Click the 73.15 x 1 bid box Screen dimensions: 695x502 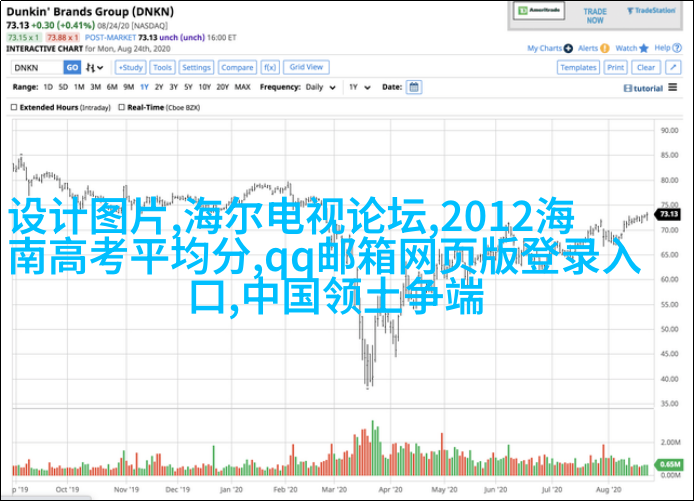[x=23, y=38]
